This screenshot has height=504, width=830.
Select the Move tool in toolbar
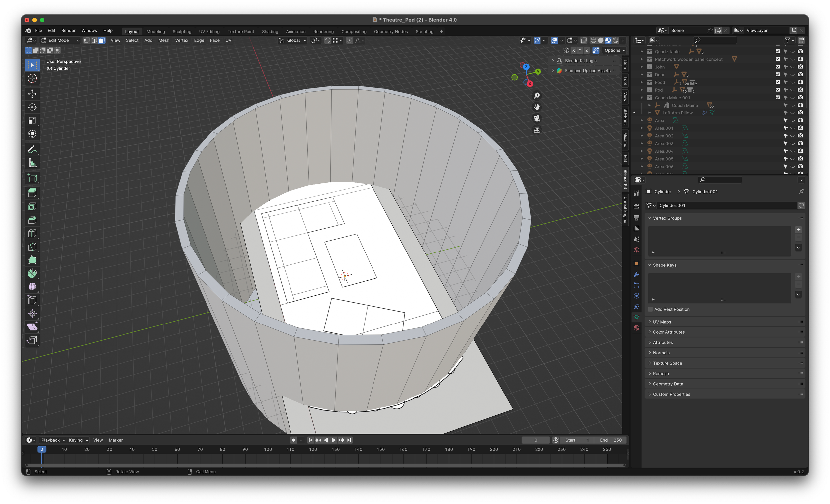32,93
